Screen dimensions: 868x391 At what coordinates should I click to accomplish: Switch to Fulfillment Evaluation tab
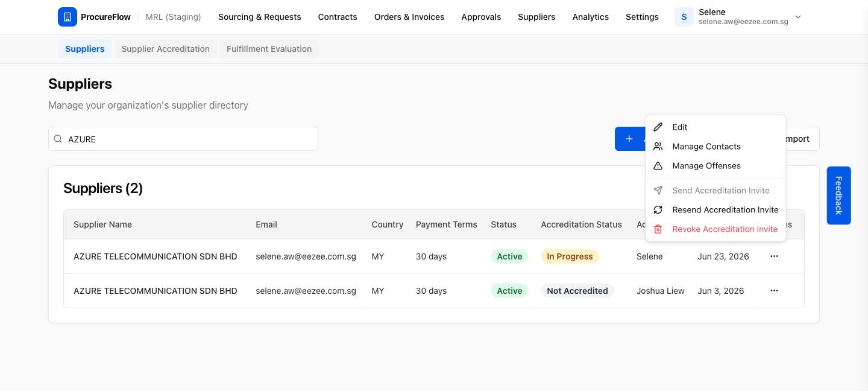[269, 49]
